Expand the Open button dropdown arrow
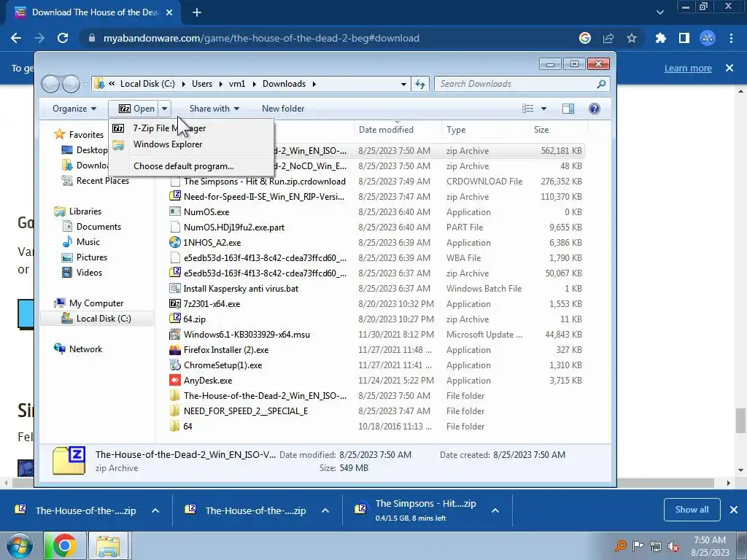747x560 pixels. (x=164, y=109)
